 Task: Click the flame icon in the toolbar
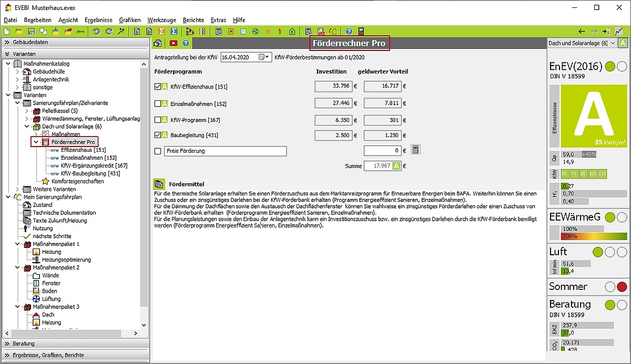point(231,32)
